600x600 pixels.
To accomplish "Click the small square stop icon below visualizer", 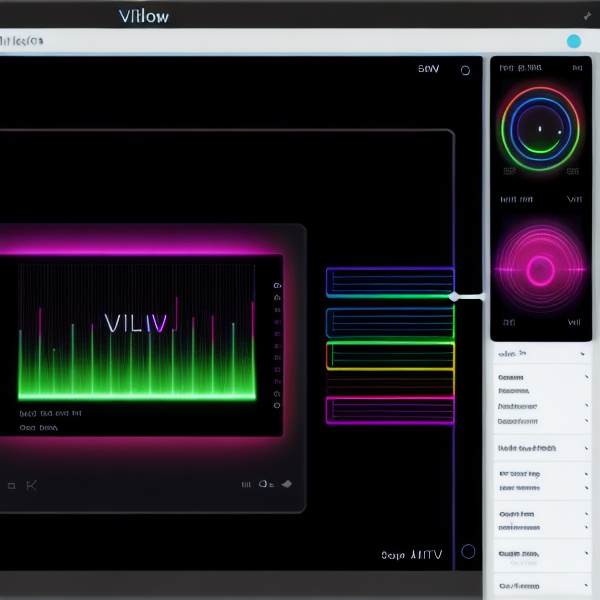I will click(x=11, y=486).
